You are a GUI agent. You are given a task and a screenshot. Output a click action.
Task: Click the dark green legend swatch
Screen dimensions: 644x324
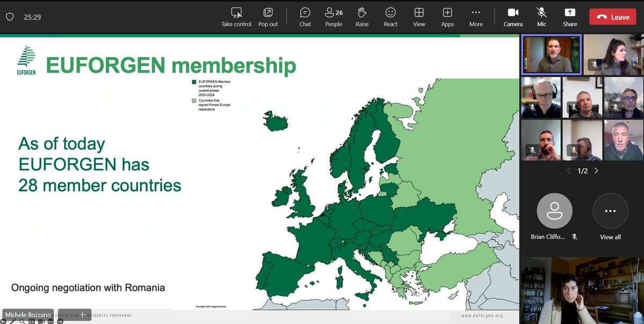194,82
